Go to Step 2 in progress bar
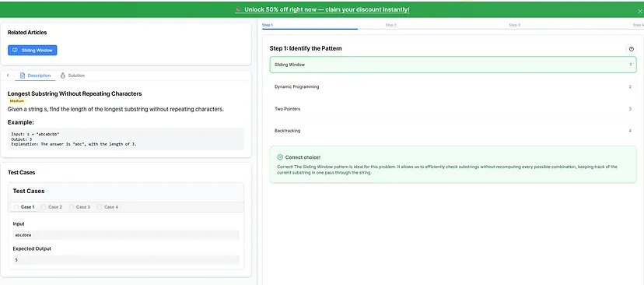This screenshot has height=285, width=644. [390, 25]
